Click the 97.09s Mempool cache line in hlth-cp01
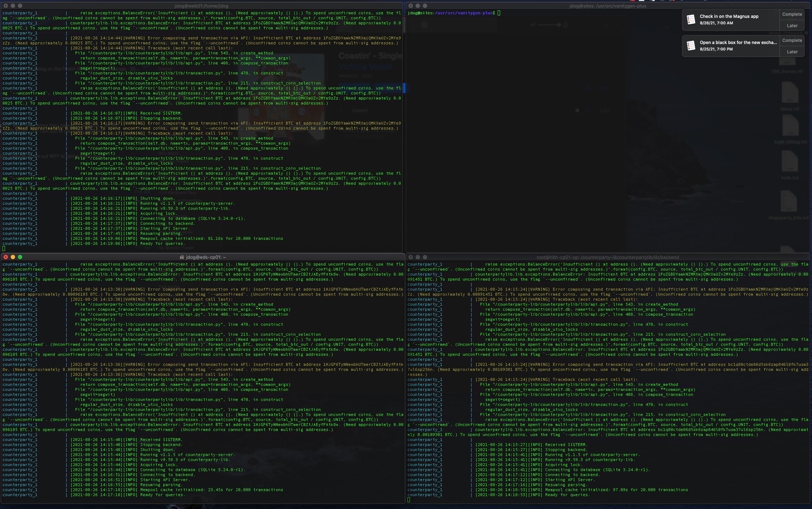The height and width of the screenshot is (509, 812). (582, 490)
